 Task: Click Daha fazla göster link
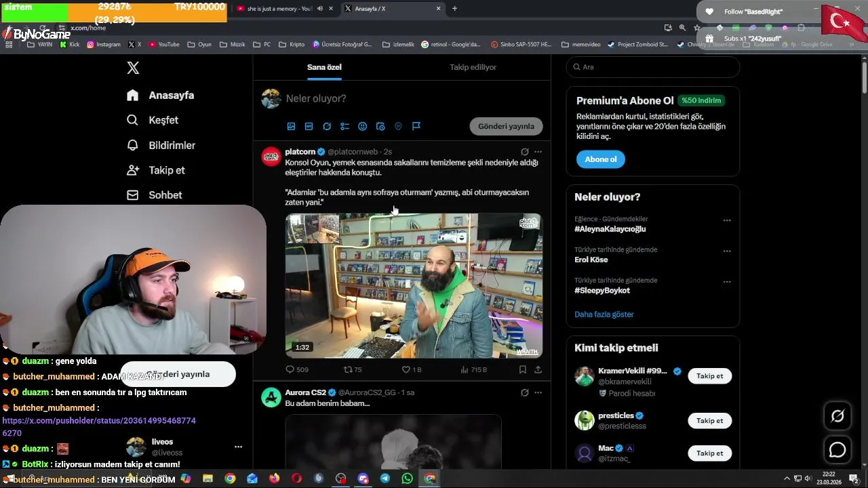pyautogui.click(x=604, y=314)
